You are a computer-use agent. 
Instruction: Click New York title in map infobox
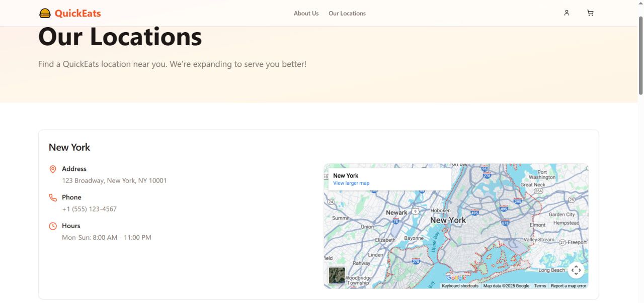click(346, 175)
